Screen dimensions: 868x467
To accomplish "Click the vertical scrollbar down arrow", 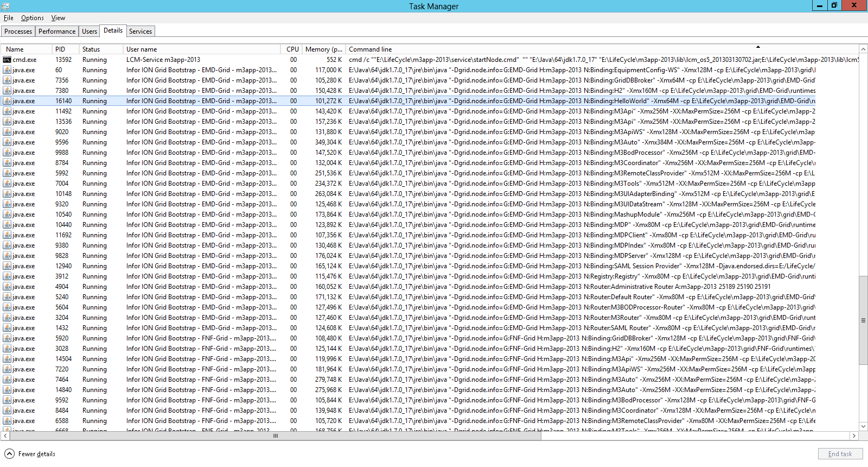I will click(x=863, y=426).
